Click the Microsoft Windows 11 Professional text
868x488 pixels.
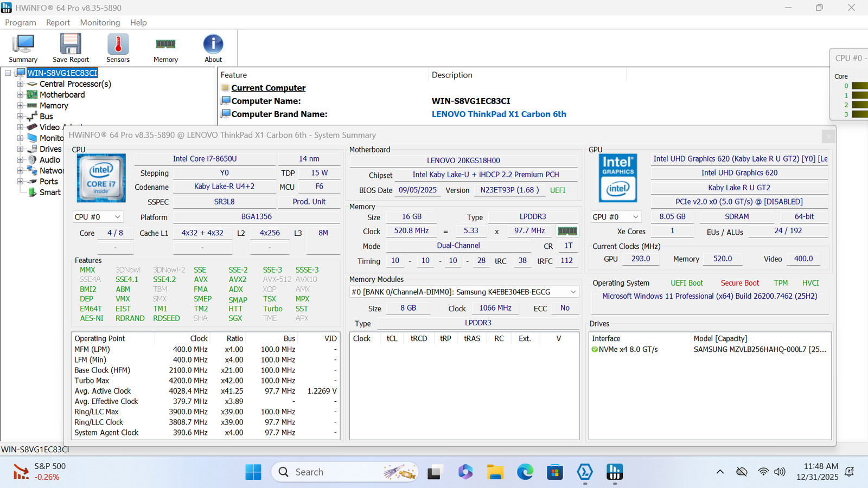(710, 296)
